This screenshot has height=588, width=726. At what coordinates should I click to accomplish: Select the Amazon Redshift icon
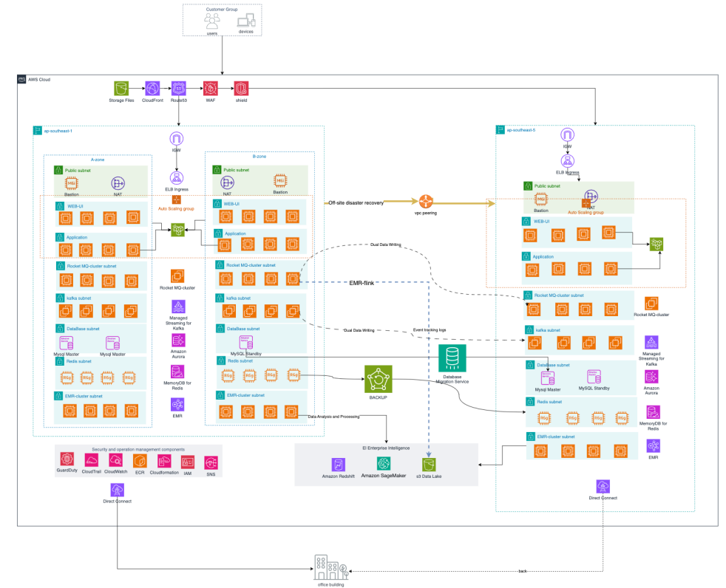pos(339,465)
